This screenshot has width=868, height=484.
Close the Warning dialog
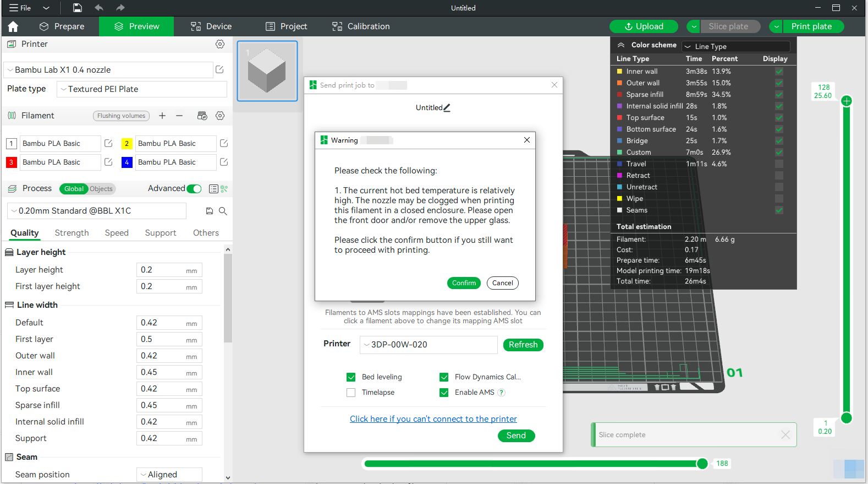[527, 140]
